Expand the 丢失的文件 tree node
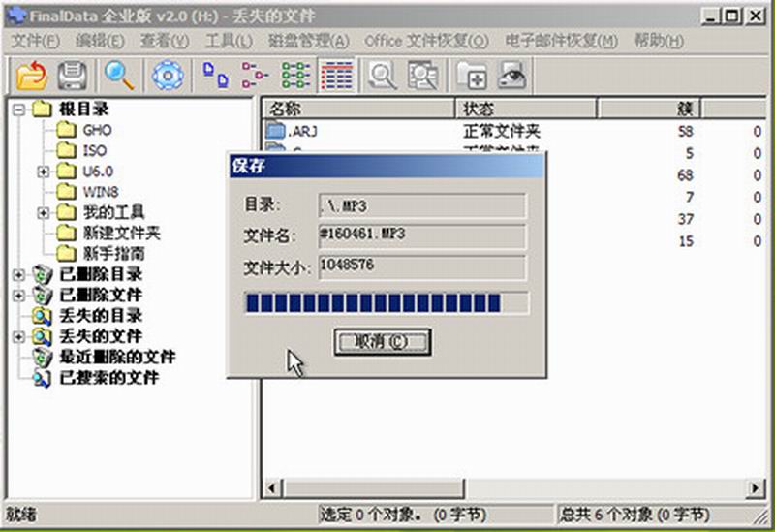This screenshot has height=532, width=775. click(18, 336)
